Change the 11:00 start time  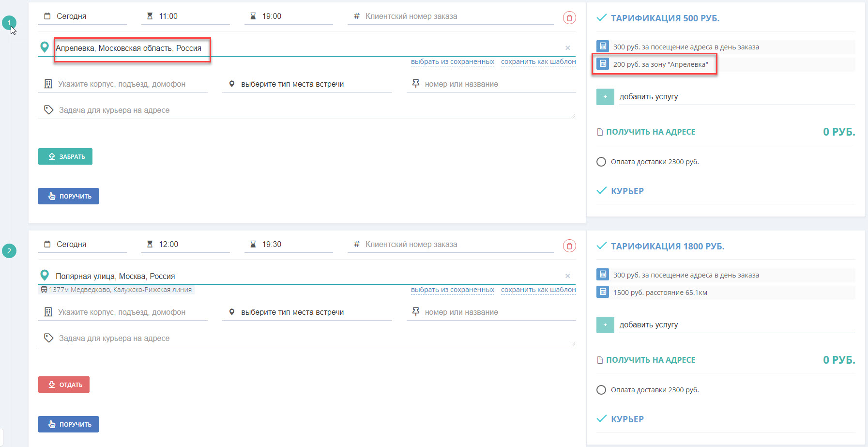tap(185, 16)
